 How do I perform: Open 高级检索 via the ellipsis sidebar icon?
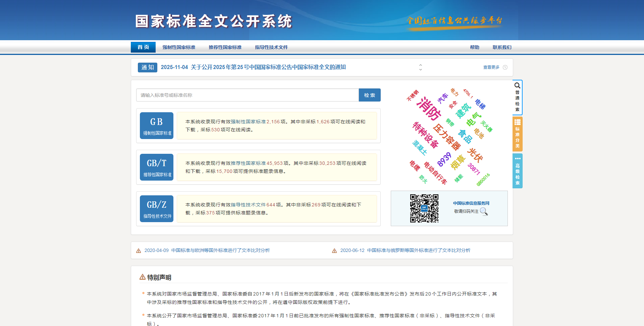point(517,171)
